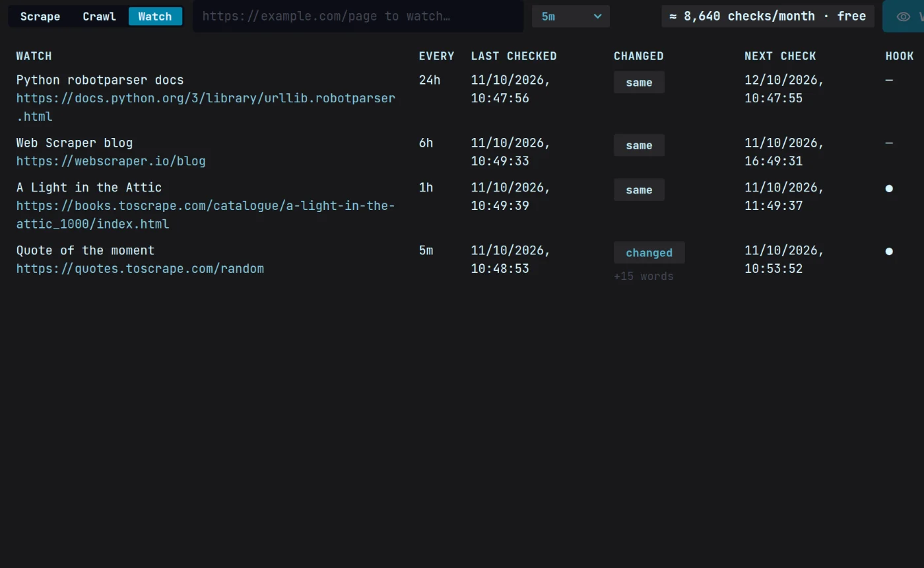This screenshot has width=924, height=568.
Task: Click the 'same' badge for Python robotparser docs
Action: 639,83
